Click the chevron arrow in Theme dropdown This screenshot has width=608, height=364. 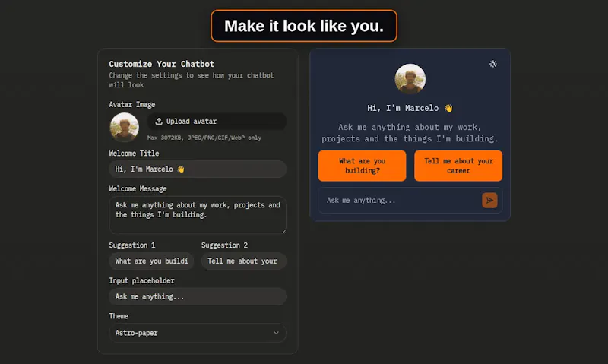(276, 333)
